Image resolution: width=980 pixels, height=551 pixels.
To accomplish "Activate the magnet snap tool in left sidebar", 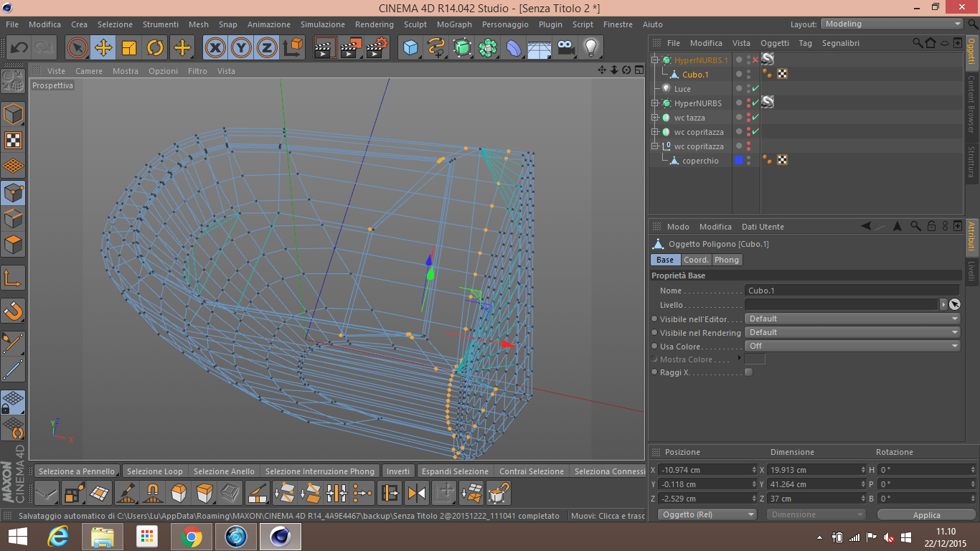I will point(13,311).
